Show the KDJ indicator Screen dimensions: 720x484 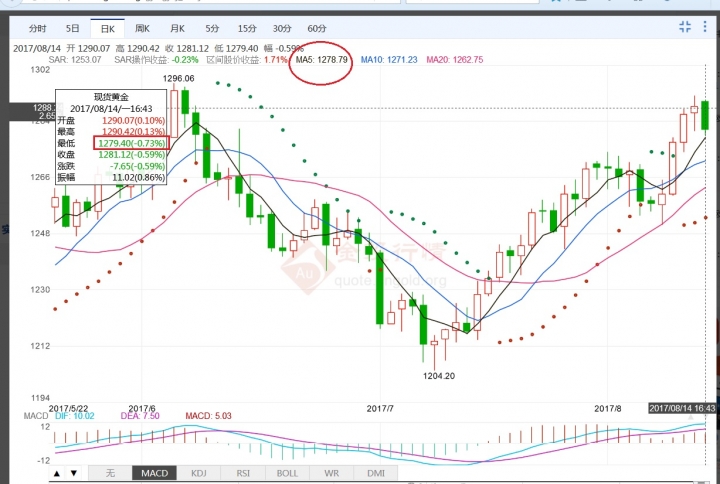tap(199, 473)
